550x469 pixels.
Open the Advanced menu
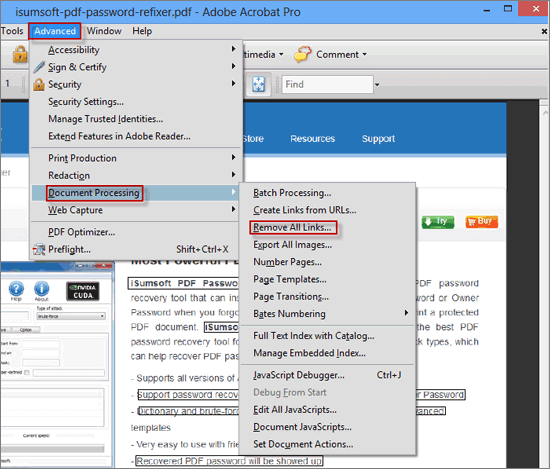[x=55, y=31]
